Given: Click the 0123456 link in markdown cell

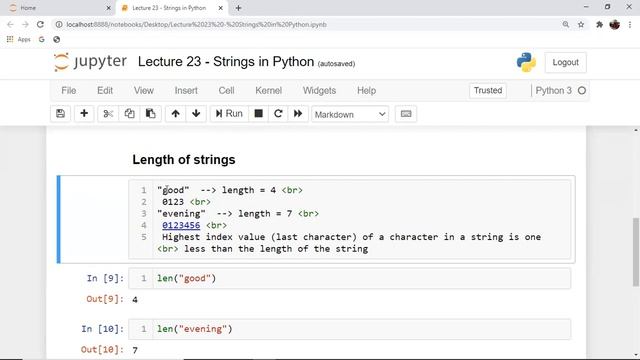Looking at the screenshot, I should click(x=181, y=225).
